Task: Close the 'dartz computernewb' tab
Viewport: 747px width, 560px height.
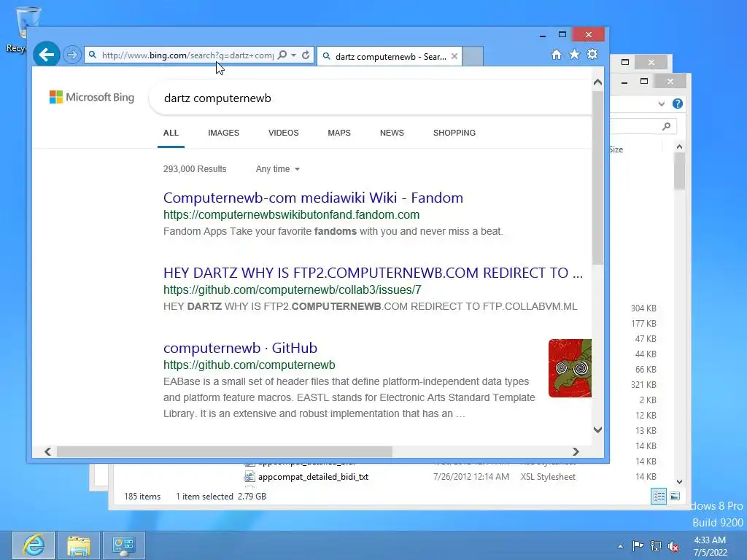Action: (454, 56)
